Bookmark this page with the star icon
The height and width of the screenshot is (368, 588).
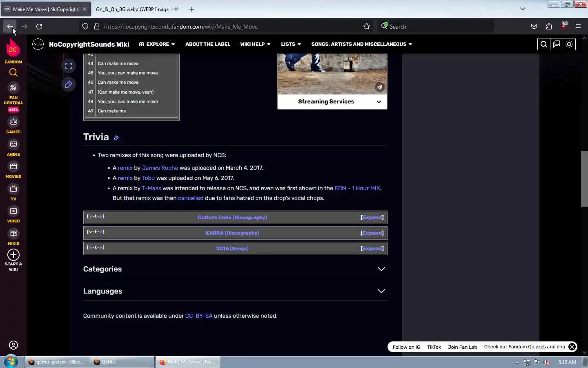[367, 26]
